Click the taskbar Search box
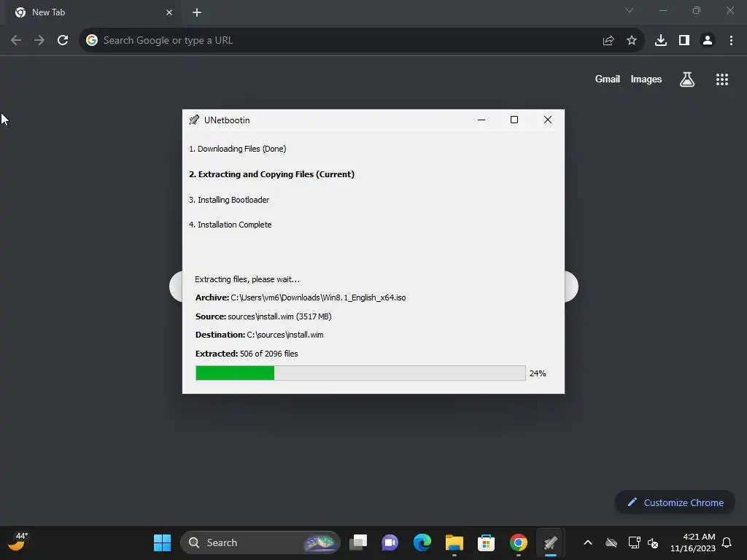The width and height of the screenshot is (747, 560). [260, 542]
